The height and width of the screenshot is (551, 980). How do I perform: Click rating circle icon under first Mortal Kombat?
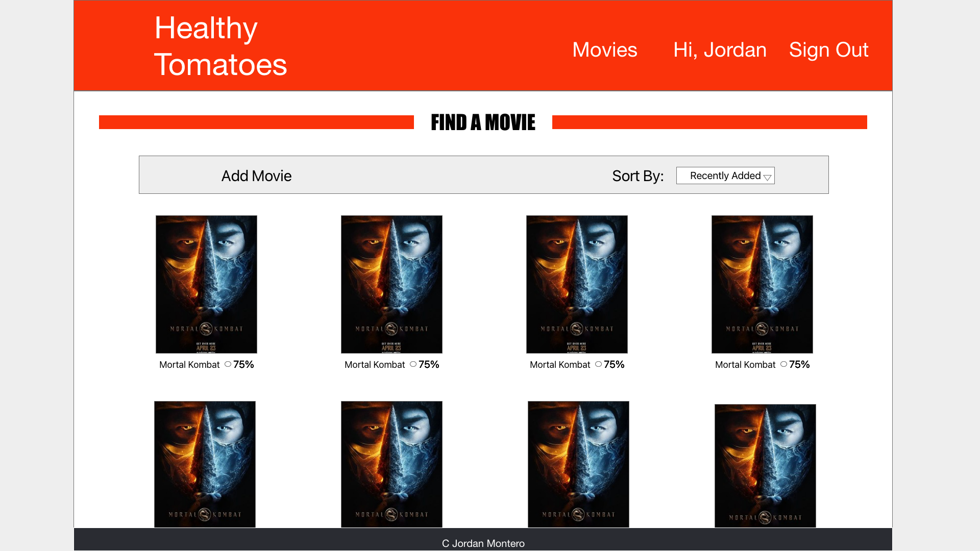click(228, 364)
